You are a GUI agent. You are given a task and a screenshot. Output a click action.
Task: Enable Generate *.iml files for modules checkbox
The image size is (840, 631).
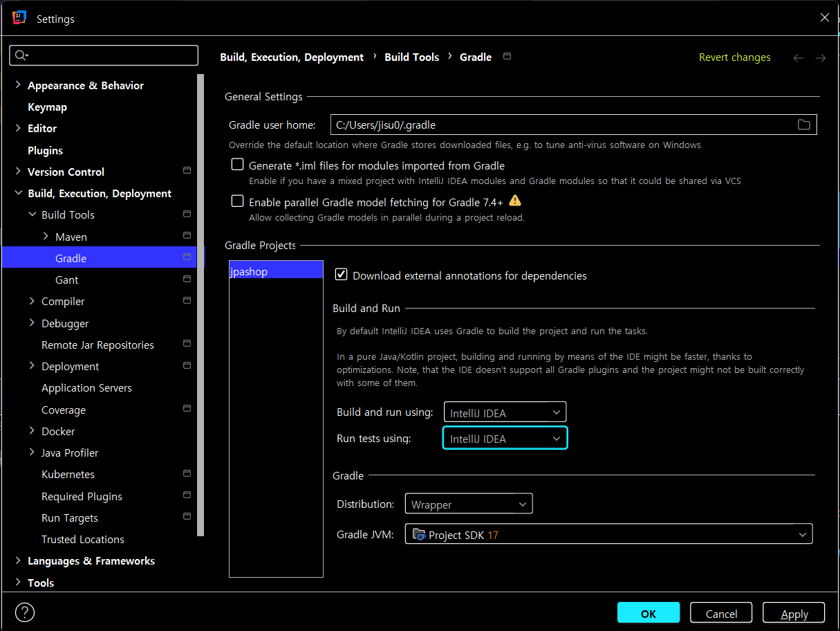pos(237,165)
